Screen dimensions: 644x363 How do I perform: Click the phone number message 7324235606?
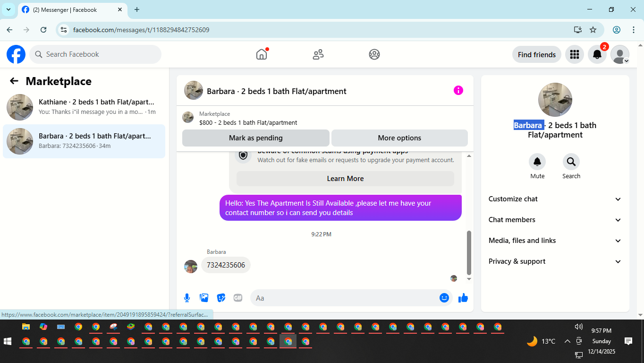coord(226,265)
